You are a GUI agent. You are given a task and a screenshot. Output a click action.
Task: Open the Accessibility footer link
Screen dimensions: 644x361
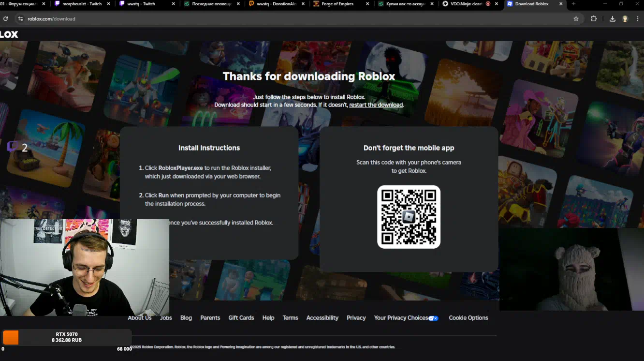tap(322, 318)
